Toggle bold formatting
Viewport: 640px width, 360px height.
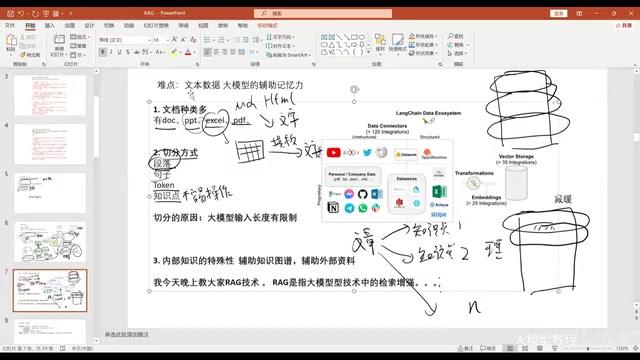pos(102,52)
